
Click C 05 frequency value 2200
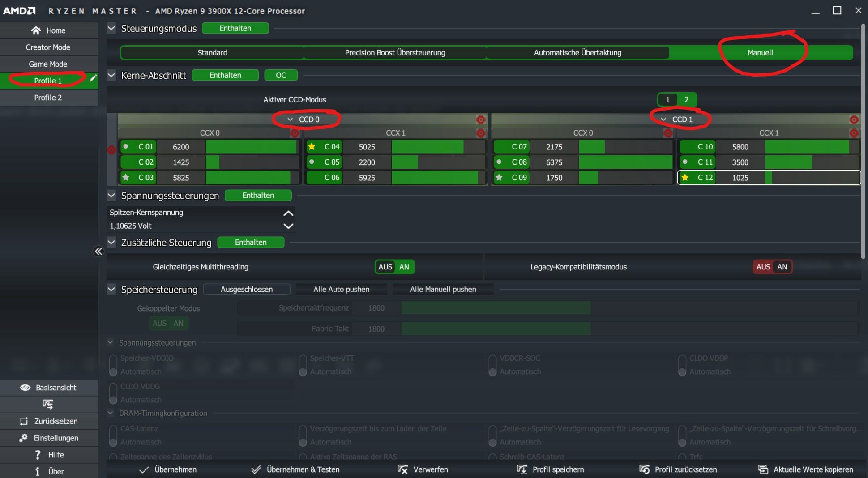(367, 162)
